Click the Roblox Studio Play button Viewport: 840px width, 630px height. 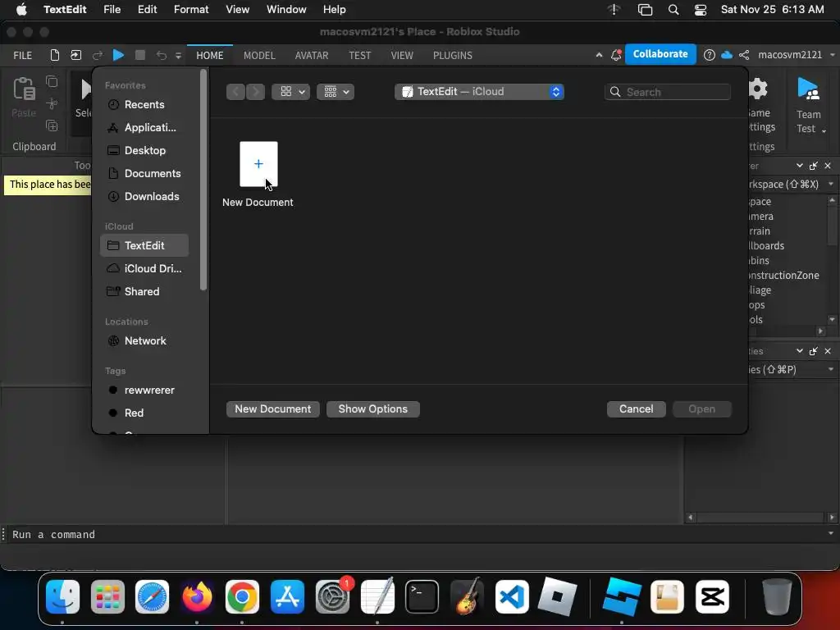tap(118, 55)
